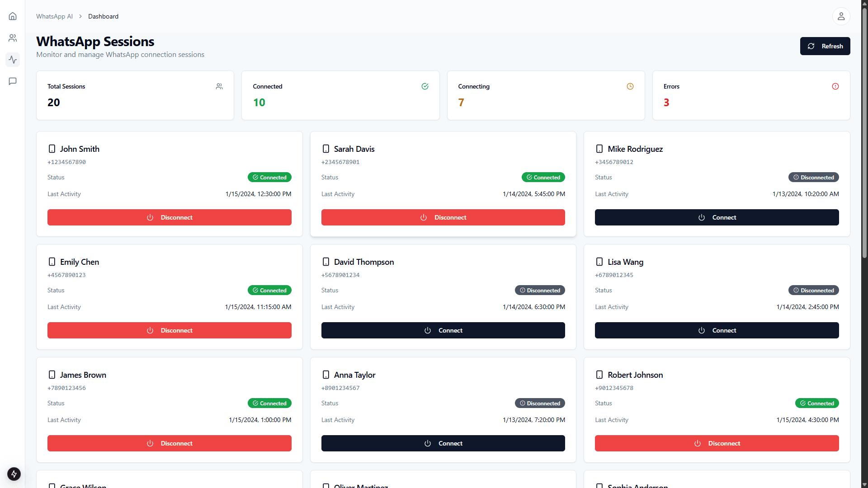The width and height of the screenshot is (868, 488).
Task: Click Sarah Davis's Connected status badge
Action: click(x=543, y=177)
